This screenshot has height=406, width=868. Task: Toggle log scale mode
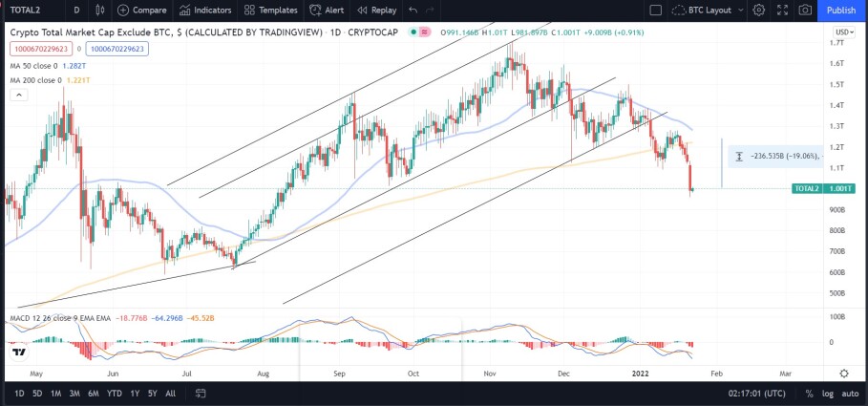828,394
